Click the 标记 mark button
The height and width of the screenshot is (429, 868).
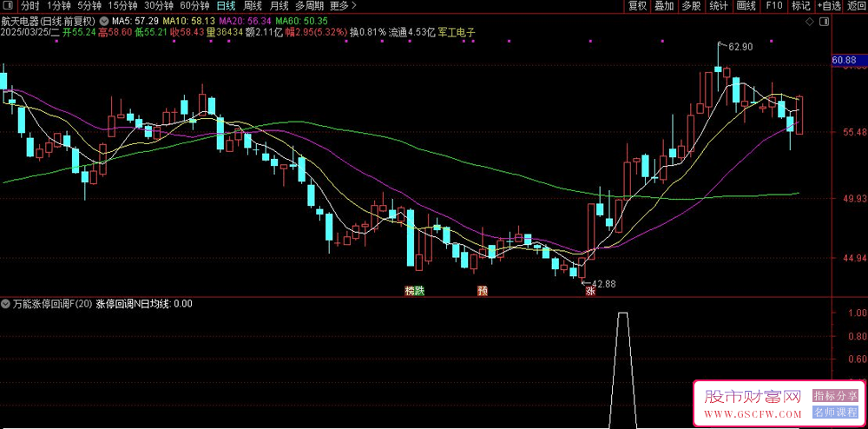click(800, 6)
